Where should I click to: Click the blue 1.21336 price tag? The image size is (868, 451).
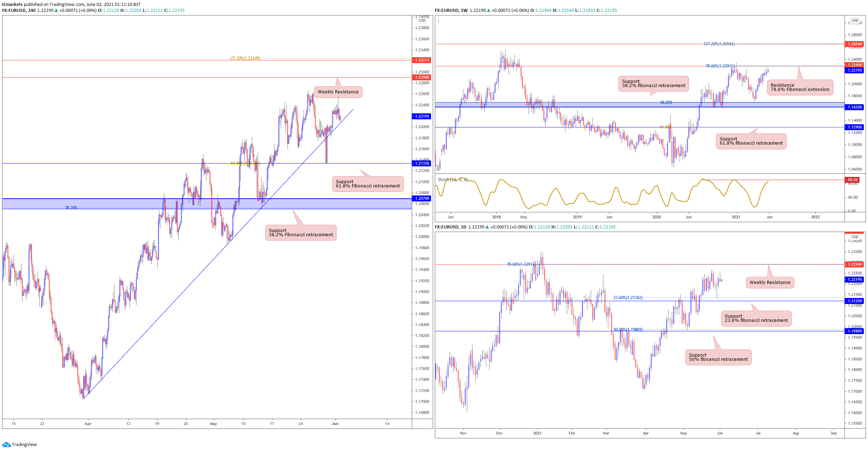(x=421, y=164)
